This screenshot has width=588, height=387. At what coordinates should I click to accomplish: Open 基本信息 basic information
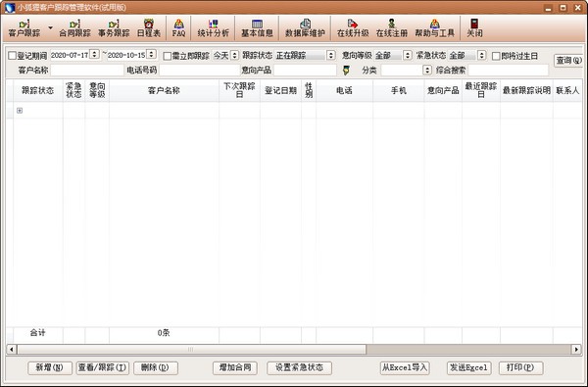257,28
